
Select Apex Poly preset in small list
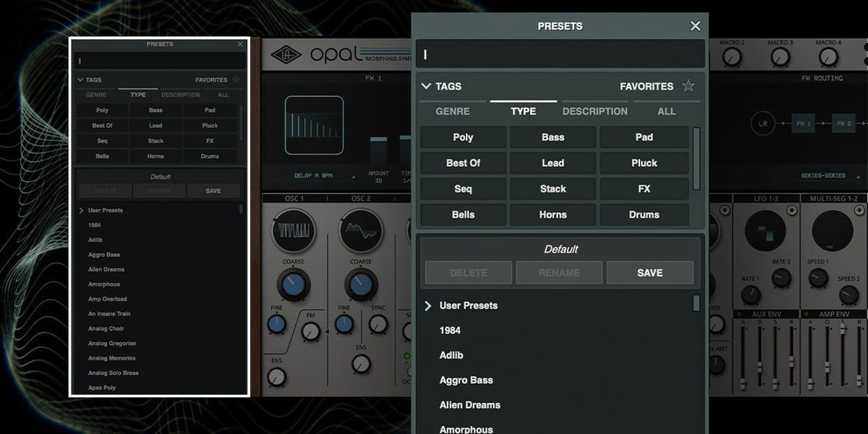click(102, 388)
